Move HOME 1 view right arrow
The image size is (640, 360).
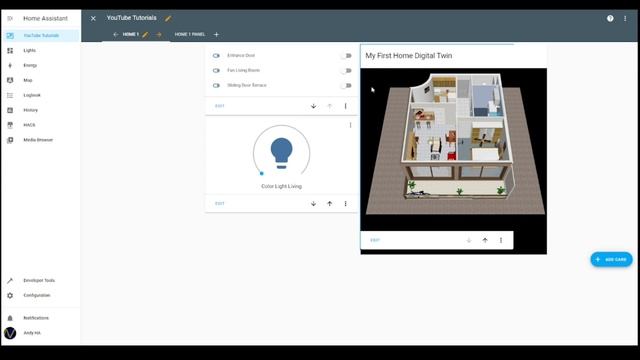coord(159,35)
